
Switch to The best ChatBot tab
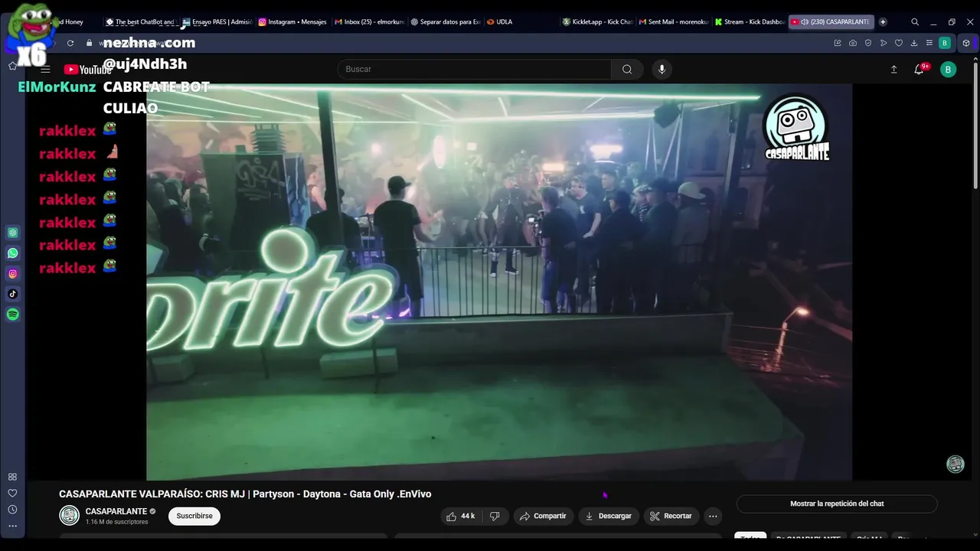click(139, 22)
